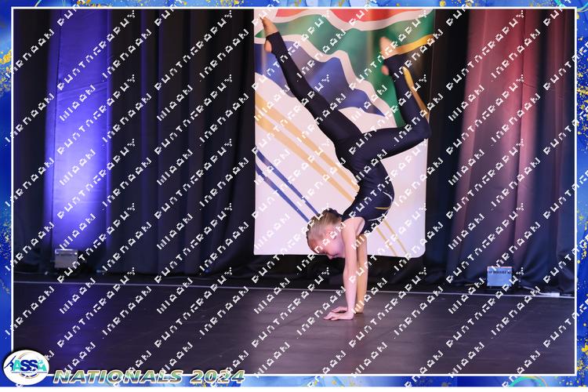Screen dimensions: 588x392
Task: Click the "NATIONALS 2024" caption text
Action: [x=149, y=376]
